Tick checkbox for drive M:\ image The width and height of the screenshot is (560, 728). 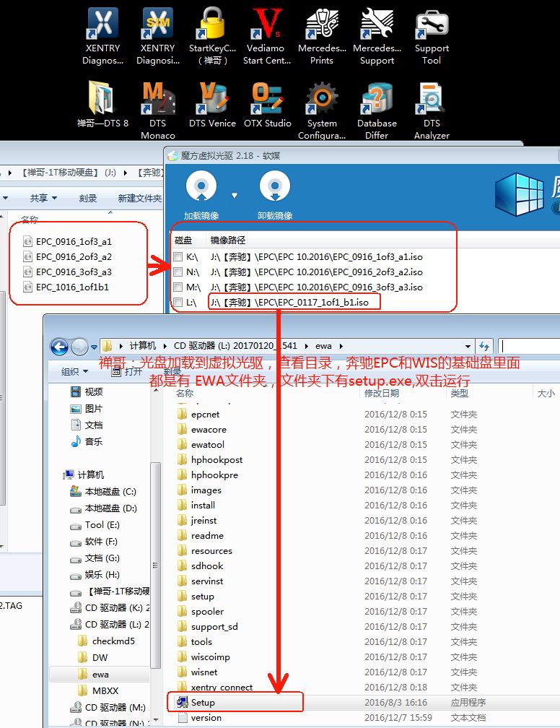[178, 287]
